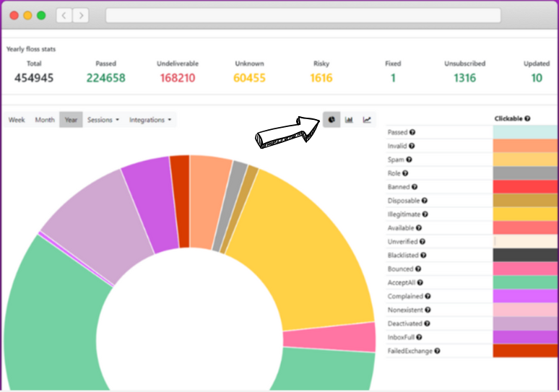Image resolution: width=559 pixels, height=392 pixels.
Task: Click the Blacklisted dark color swatch
Action: coord(526,255)
